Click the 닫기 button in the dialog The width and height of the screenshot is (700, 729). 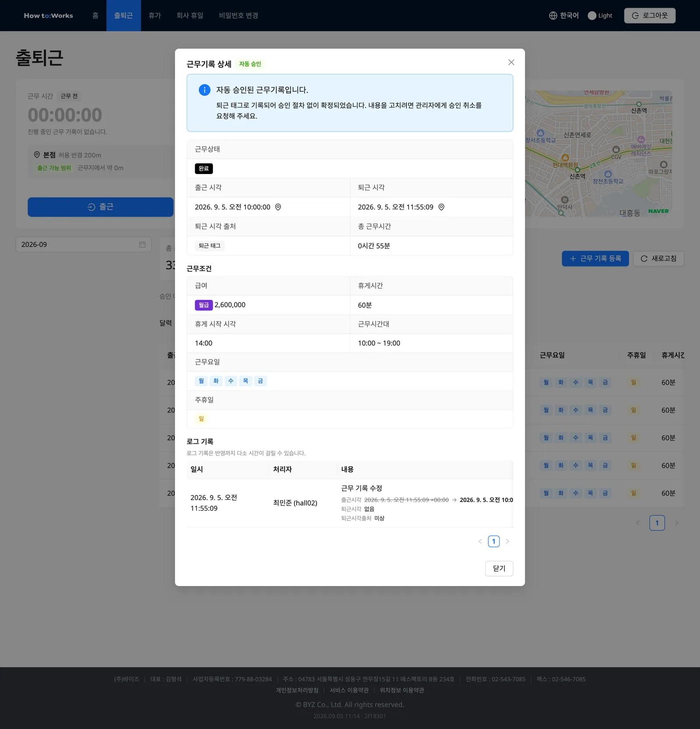tap(499, 569)
